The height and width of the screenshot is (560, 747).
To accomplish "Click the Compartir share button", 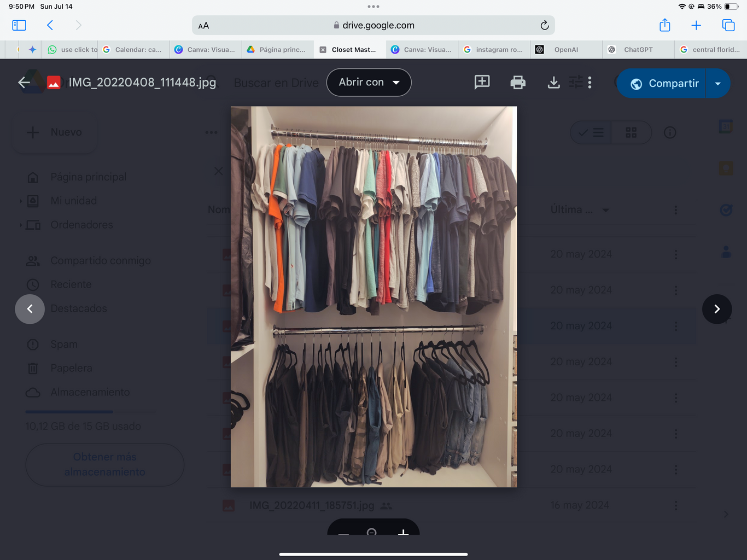I will point(664,84).
